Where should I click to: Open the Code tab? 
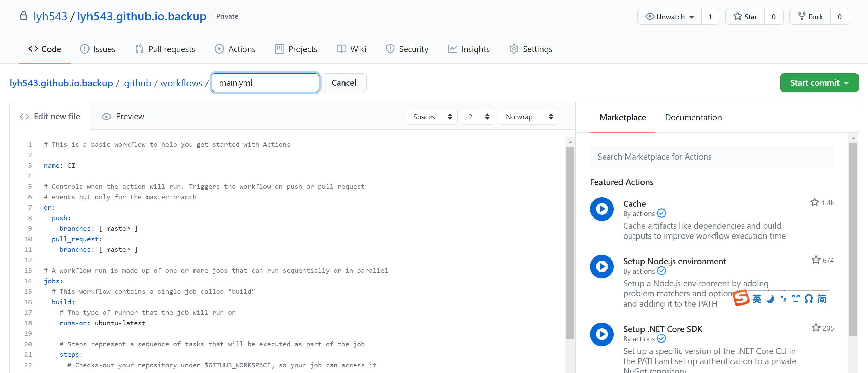point(45,49)
